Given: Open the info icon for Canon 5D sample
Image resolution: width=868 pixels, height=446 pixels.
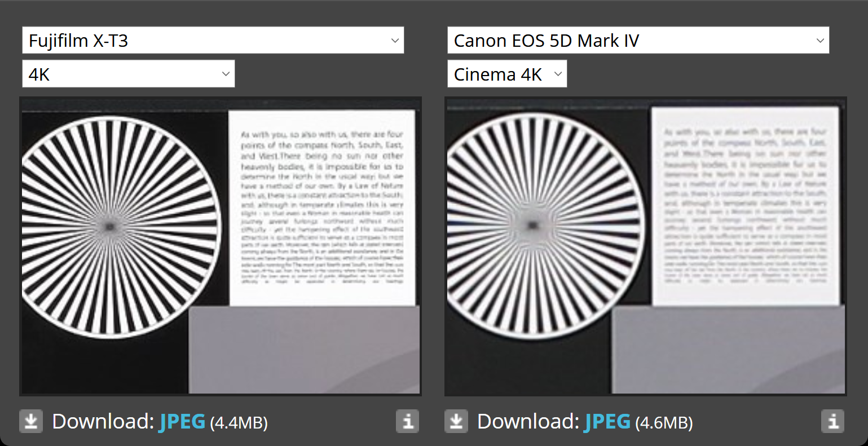Looking at the screenshot, I should pos(832,421).
